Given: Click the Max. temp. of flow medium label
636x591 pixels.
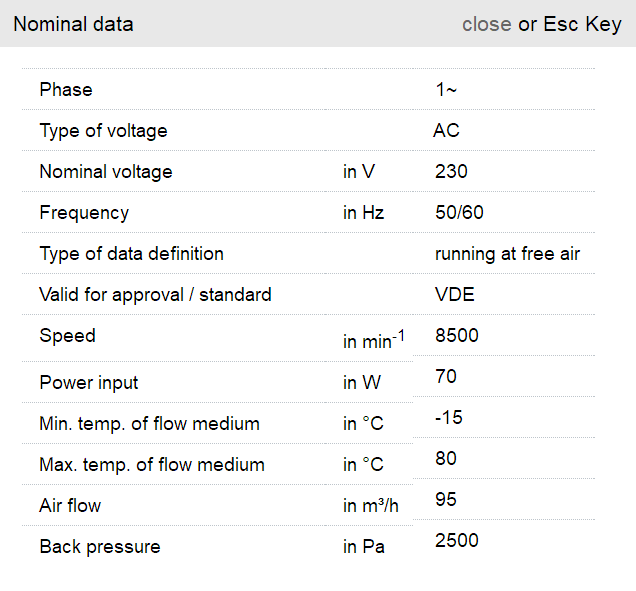Looking at the screenshot, I should (x=152, y=465).
